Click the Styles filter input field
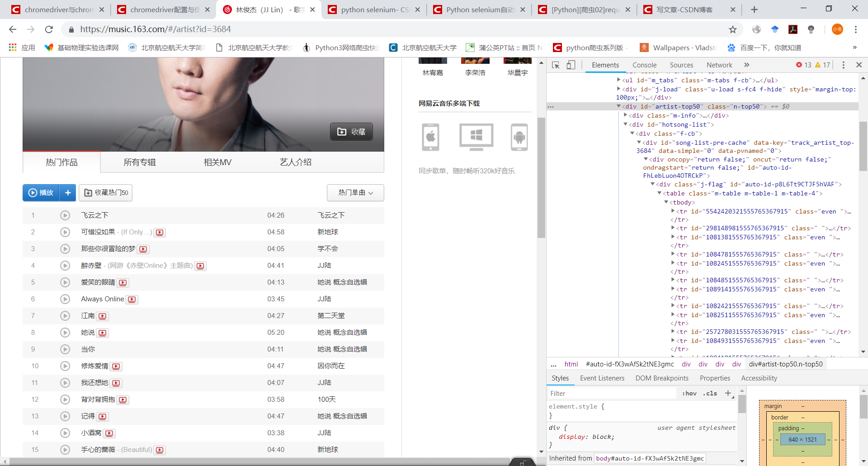This screenshot has height=466, width=868. click(x=612, y=394)
